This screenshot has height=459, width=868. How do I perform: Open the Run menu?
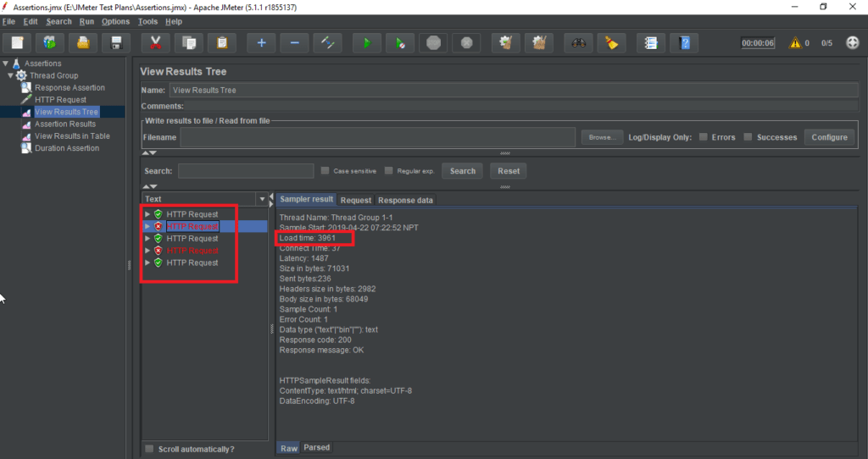click(86, 21)
